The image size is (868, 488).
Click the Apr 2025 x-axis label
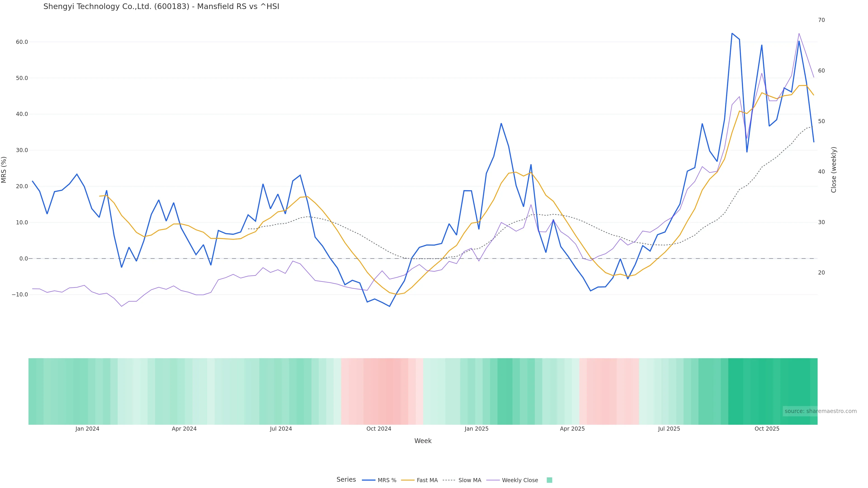click(572, 429)
